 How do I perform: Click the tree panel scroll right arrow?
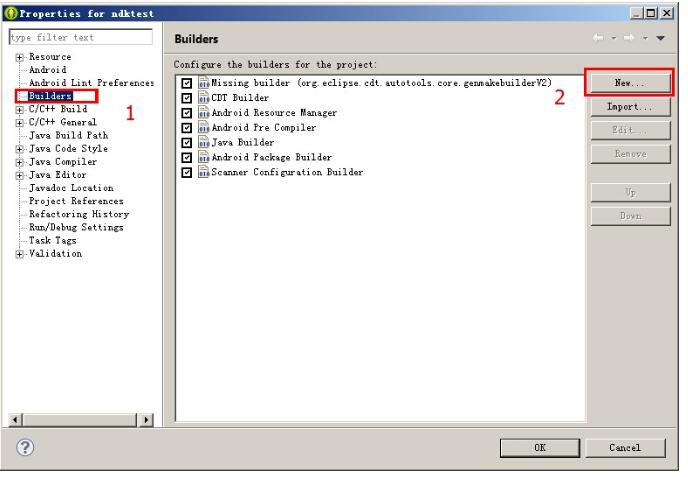click(146, 420)
